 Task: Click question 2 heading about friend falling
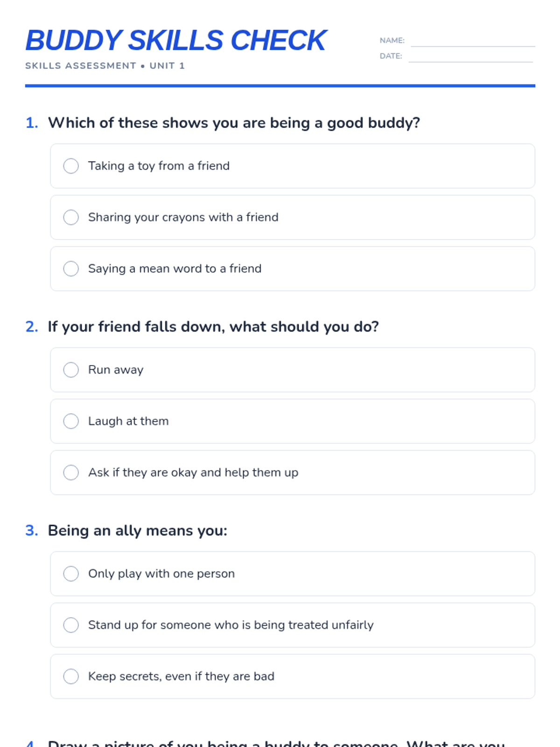213,327
